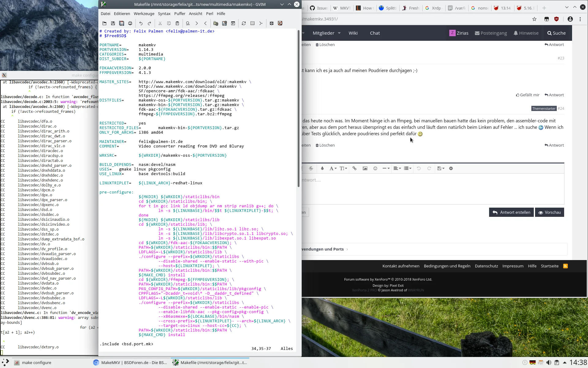This screenshot has width=588, height=368.
Task: Open Hinweise notifications link
Action: tap(526, 33)
